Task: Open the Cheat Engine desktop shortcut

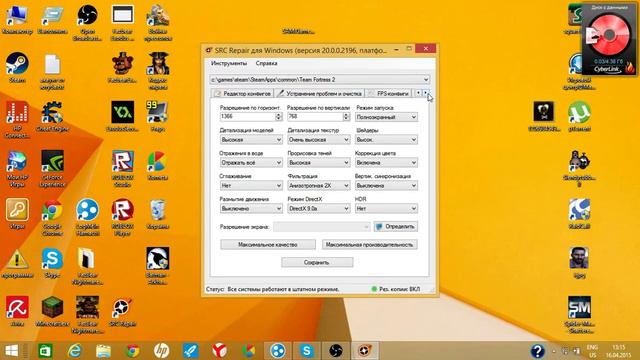Action: coord(52,117)
